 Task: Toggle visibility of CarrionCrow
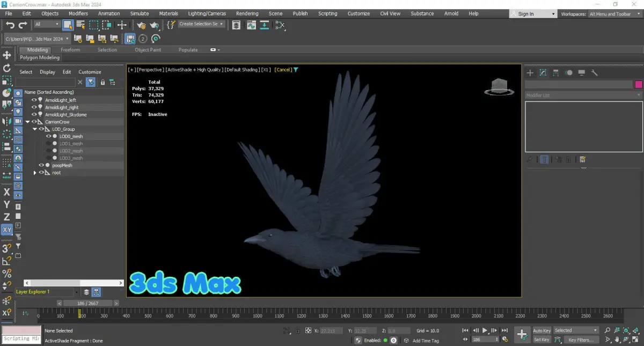click(x=34, y=122)
